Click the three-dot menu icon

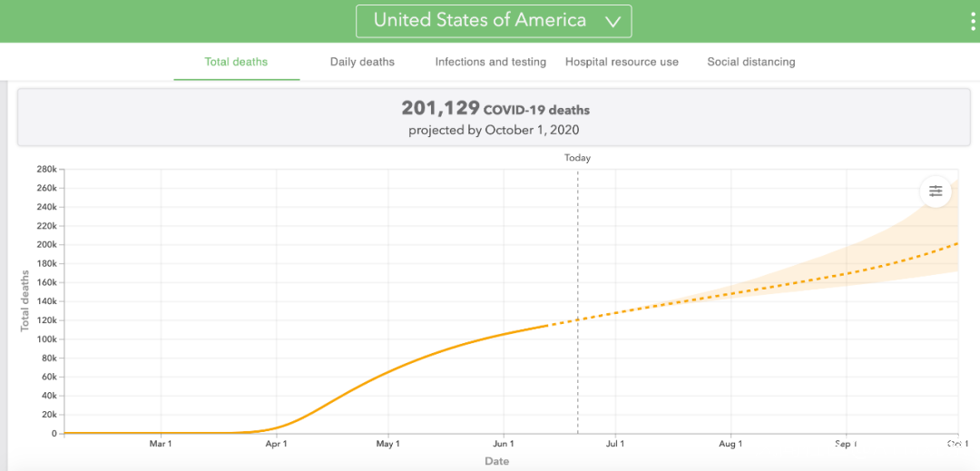[974, 21]
